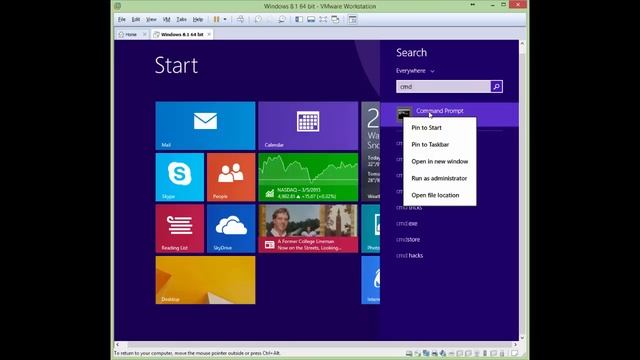640x360 pixels.
Task: Click the horizontal scrollbar left arrow
Action: (117, 344)
